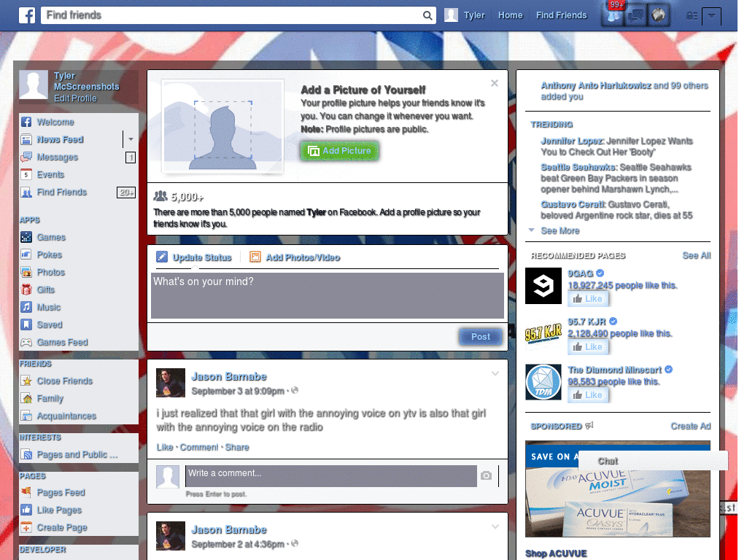747x560 pixels.
Task: Click Find Friends in top navigation
Action: pos(561,15)
